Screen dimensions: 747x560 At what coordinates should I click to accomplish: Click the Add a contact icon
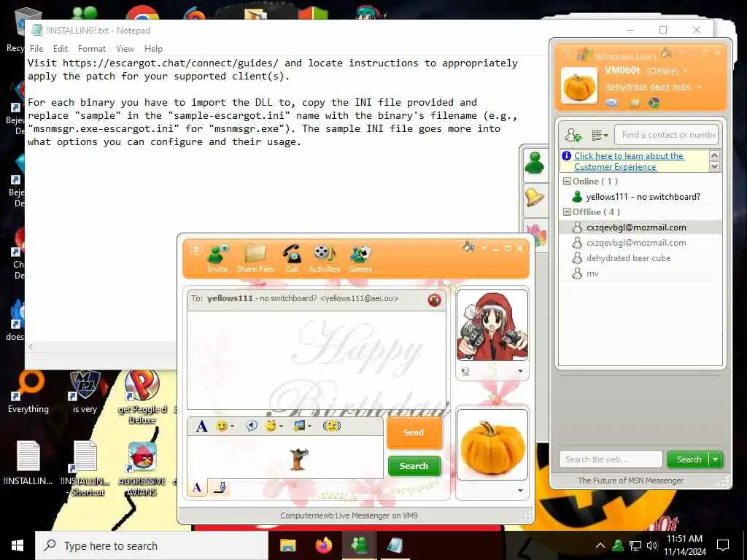point(573,135)
